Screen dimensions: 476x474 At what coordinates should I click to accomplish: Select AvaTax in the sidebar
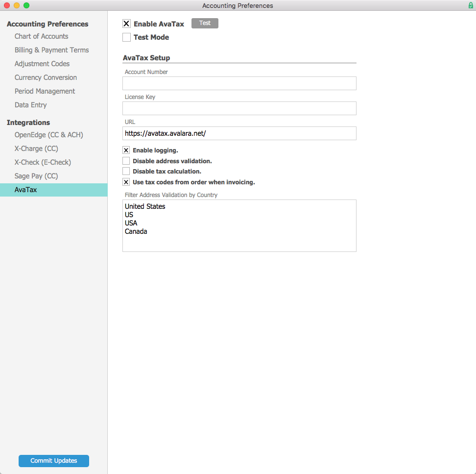[x=54, y=190]
